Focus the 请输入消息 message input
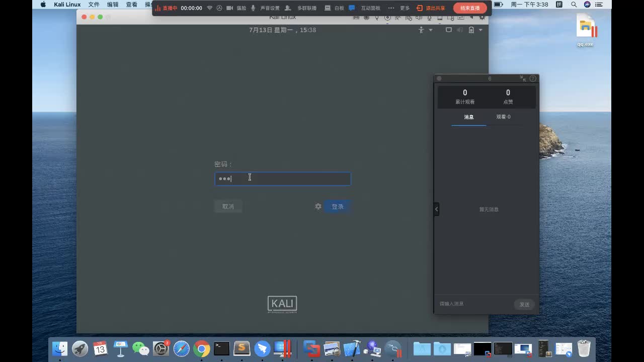Image resolution: width=644 pixels, height=362 pixels. point(474,304)
